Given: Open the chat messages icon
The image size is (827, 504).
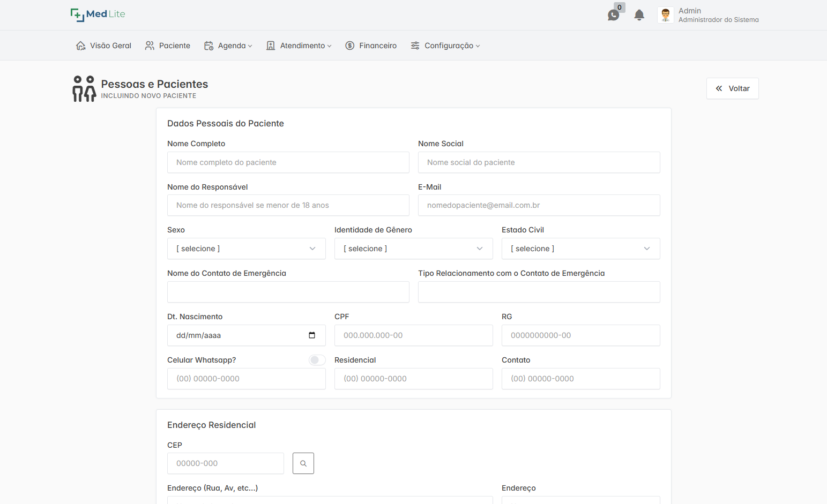Looking at the screenshot, I should point(613,15).
